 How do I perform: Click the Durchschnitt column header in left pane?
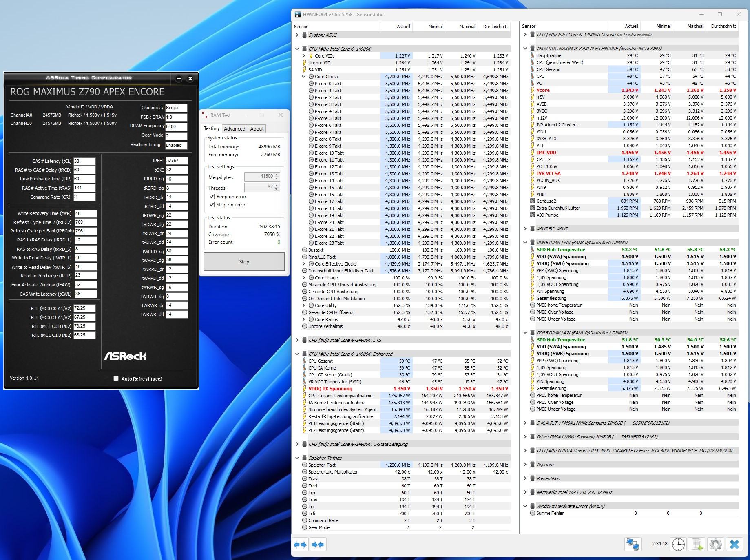(x=494, y=27)
